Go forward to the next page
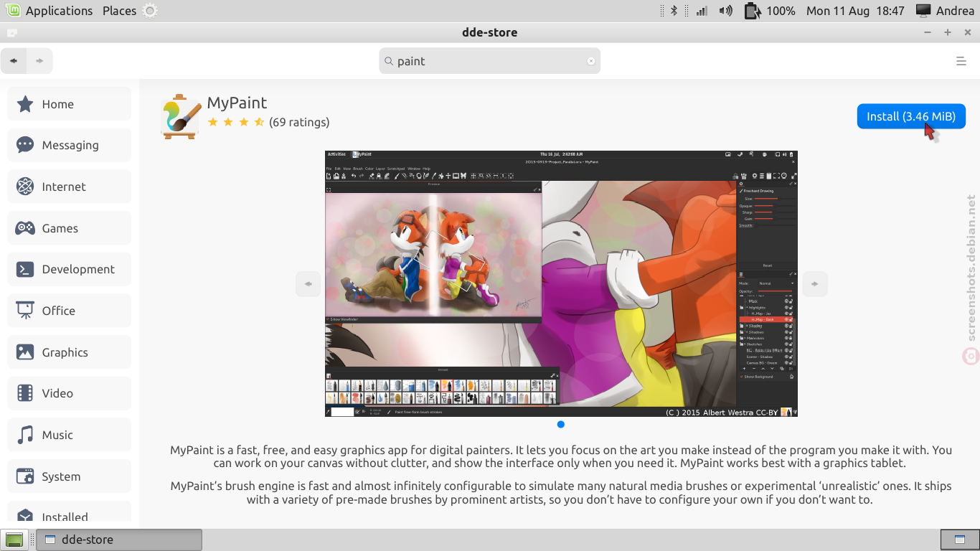This screenshot has height=551, width=980. pyautogui.click(x=39, y=61)
